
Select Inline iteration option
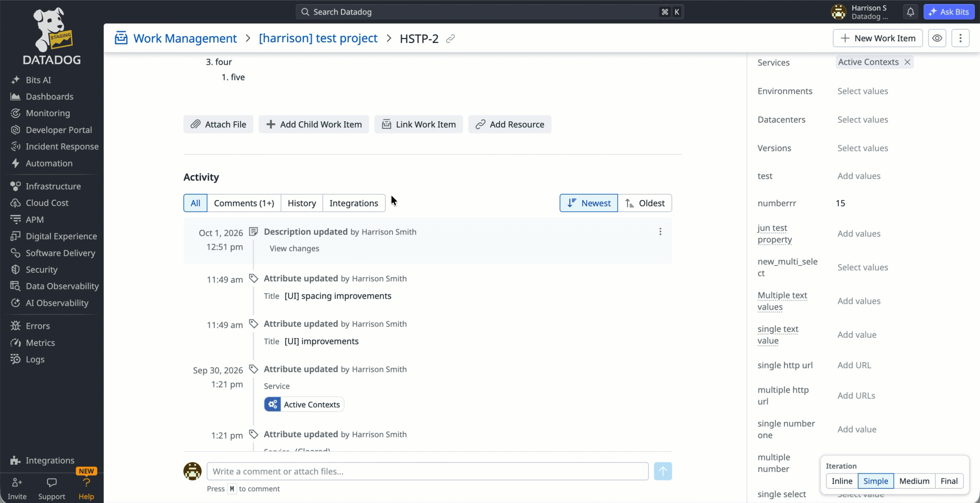click(x=842, y=481)
